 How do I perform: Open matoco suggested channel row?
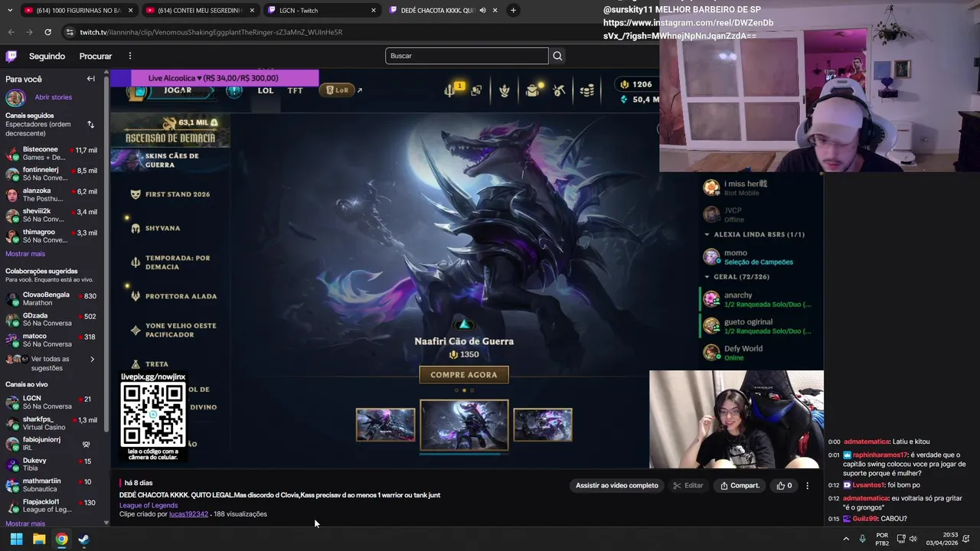52,341
